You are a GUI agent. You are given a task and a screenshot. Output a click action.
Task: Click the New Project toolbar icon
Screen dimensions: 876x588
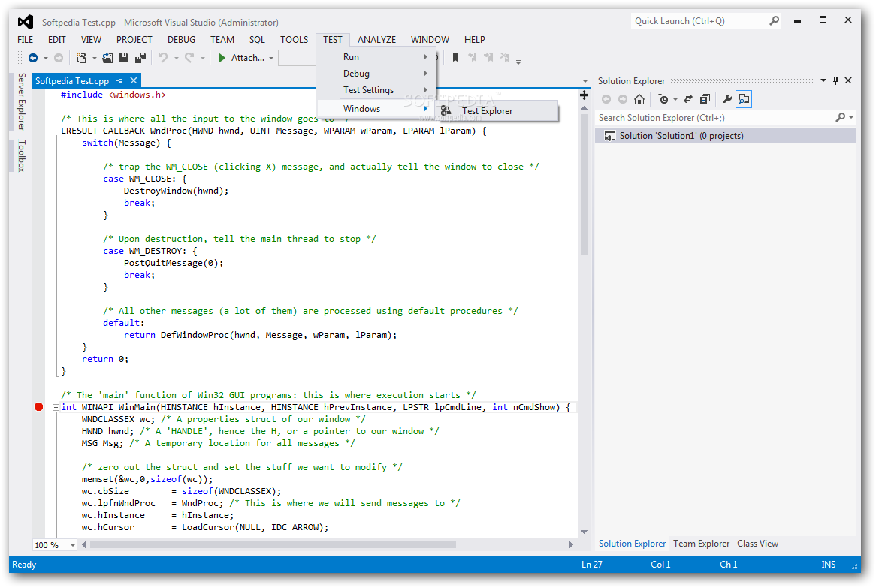(82, 58)
